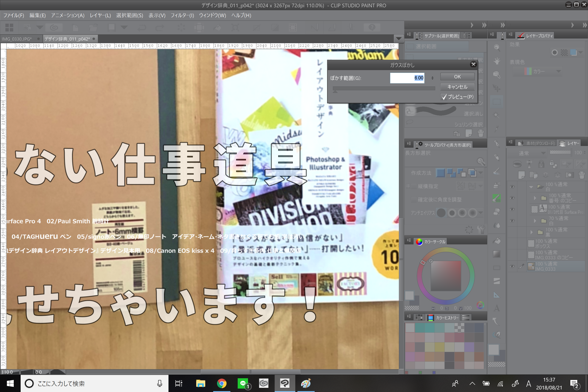Select the Blend droplets tool

tap(497, 225)
